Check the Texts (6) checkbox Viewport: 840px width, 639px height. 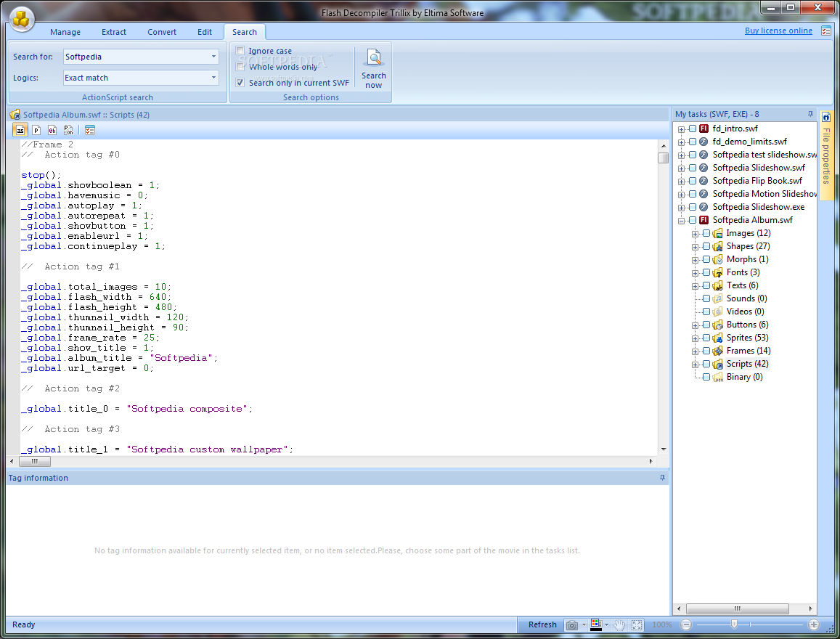[706, 285]
